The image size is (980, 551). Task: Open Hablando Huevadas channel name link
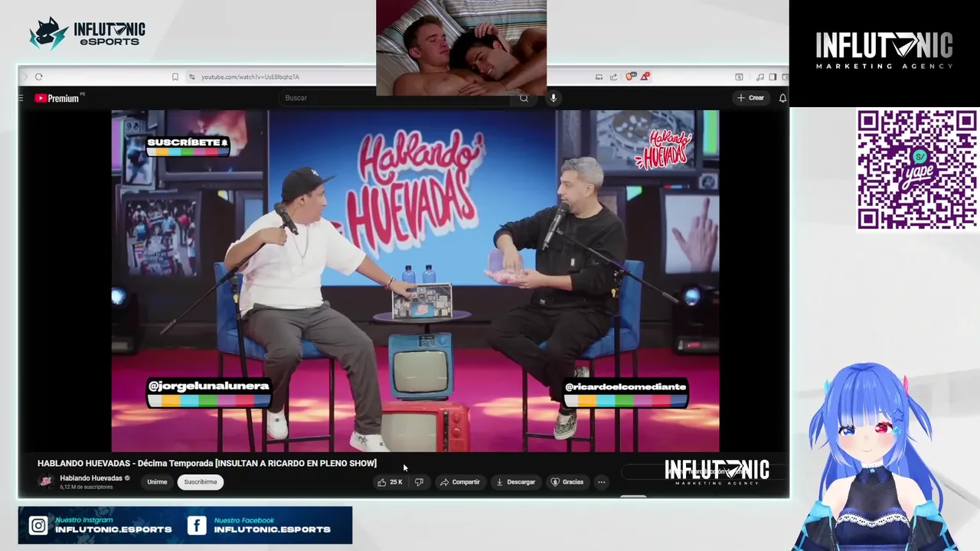(91, 478)
